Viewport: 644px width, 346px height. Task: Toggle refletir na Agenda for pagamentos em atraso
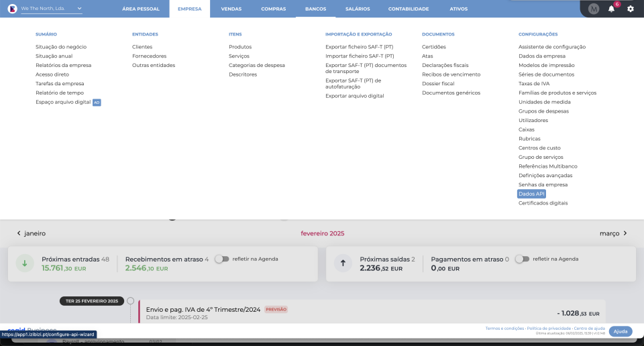[521, 259]
